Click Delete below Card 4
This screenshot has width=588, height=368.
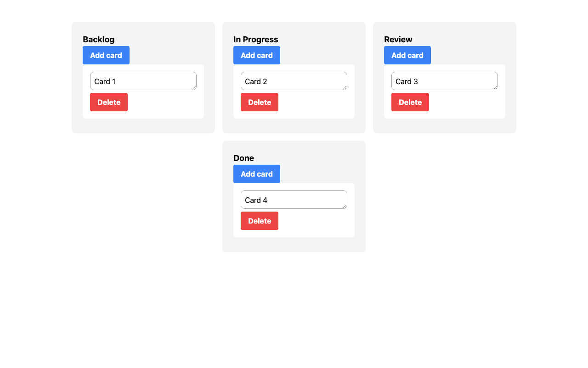point(260,221)
